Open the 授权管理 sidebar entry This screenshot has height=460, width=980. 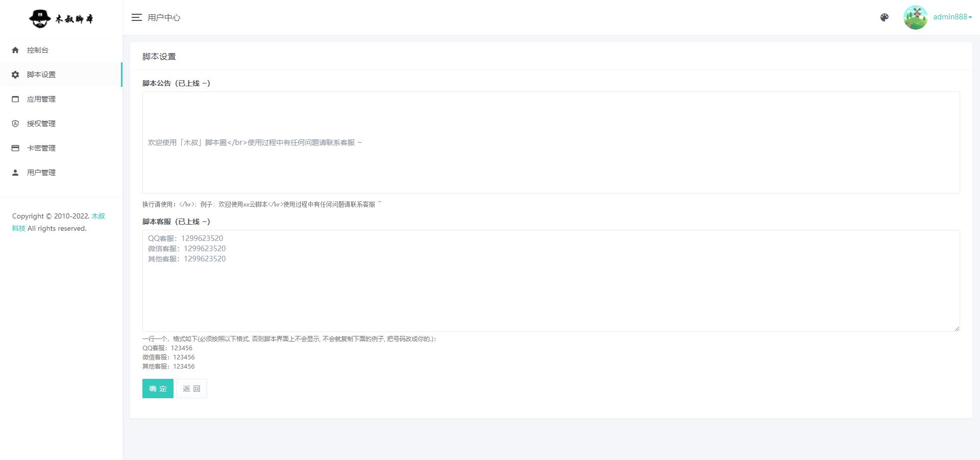[41, 124]
